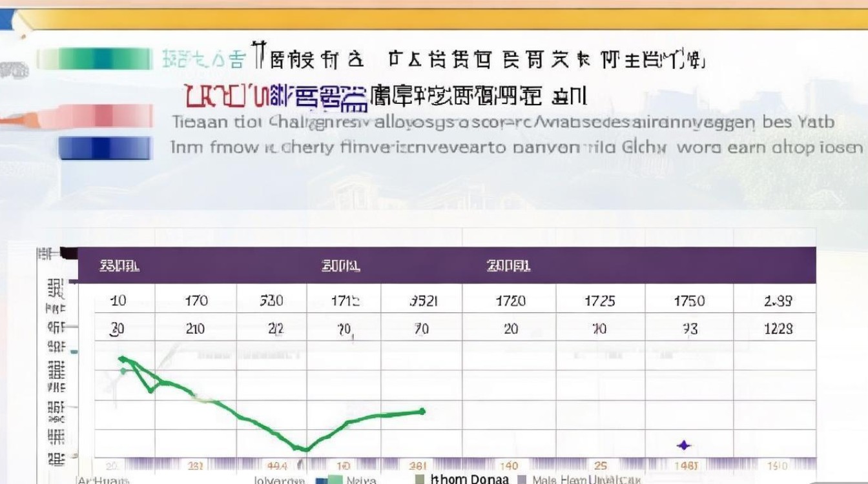Click the Tieaan subtitle text line
The width and height of the screenshot is (868, 484).
[x=452, y=123]
